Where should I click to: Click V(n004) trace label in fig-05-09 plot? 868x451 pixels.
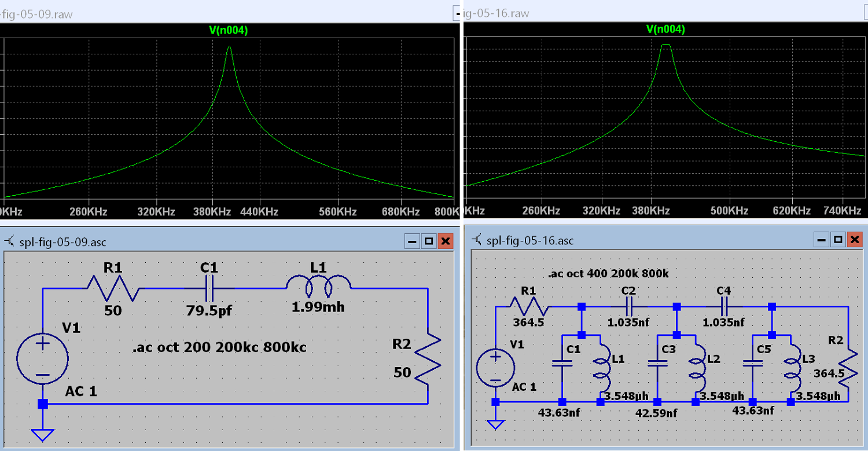(x=228, y=31)
